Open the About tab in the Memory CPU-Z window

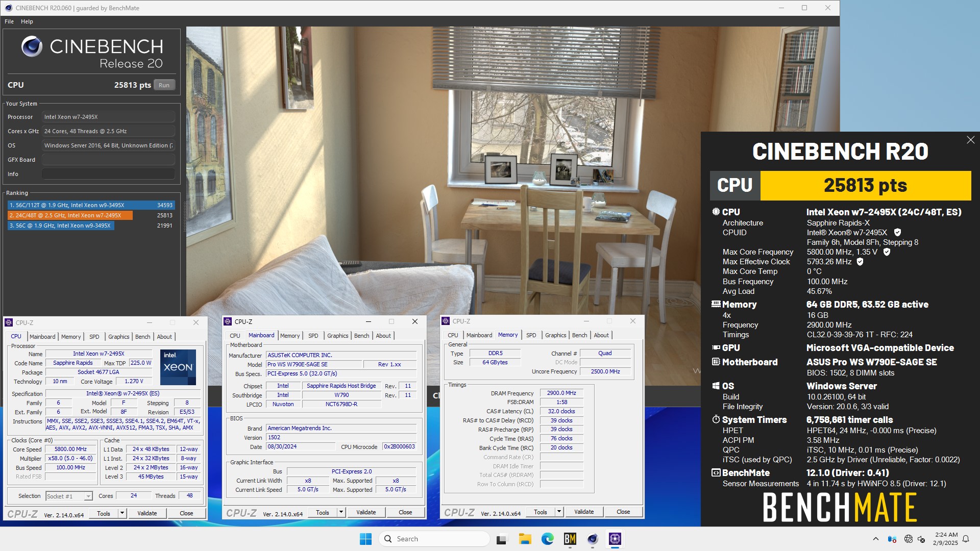[x=601, y=335]
